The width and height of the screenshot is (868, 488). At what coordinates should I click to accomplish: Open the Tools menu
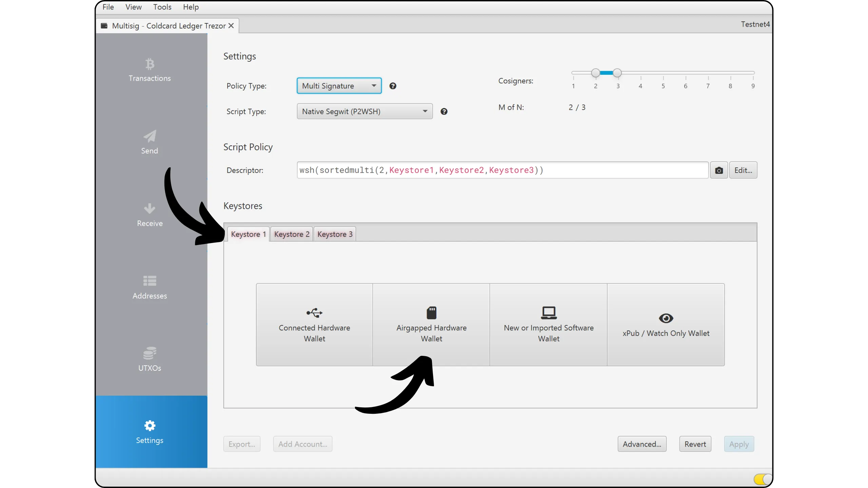pyautogui.click(x=162, y=7)
